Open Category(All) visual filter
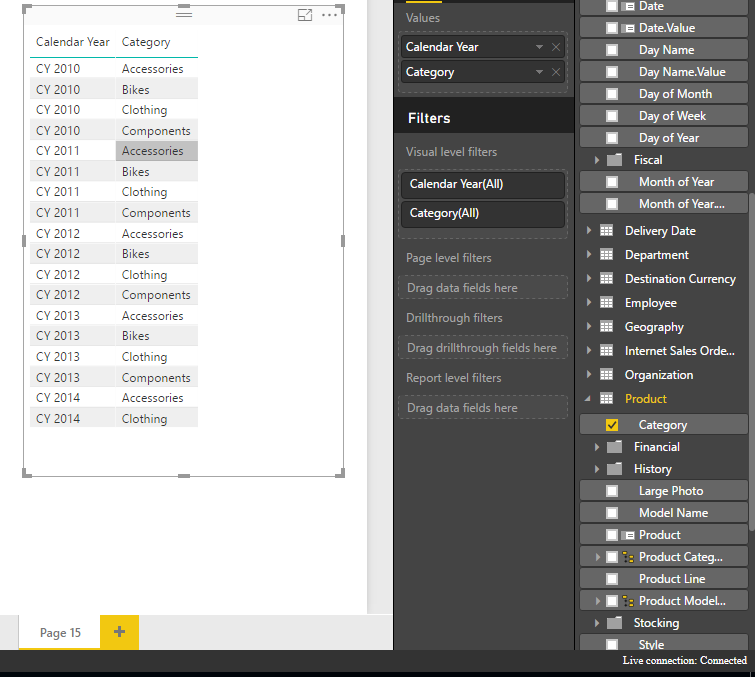Image resolution: width=755 pixels, height=677 pixels. [x=482, y=214]
